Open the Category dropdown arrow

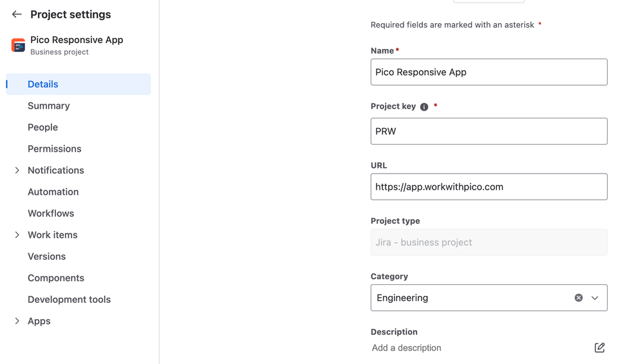pyautogui.click(x=595, y=298)
